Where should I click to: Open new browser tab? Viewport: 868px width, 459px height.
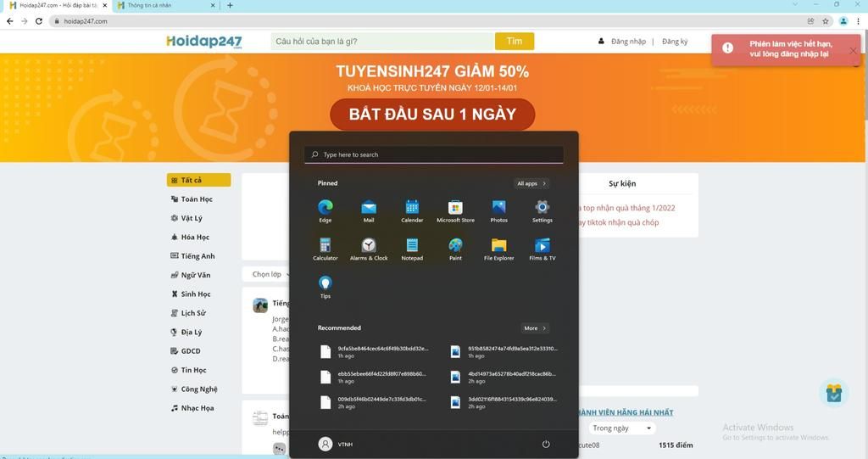(230, 6)
